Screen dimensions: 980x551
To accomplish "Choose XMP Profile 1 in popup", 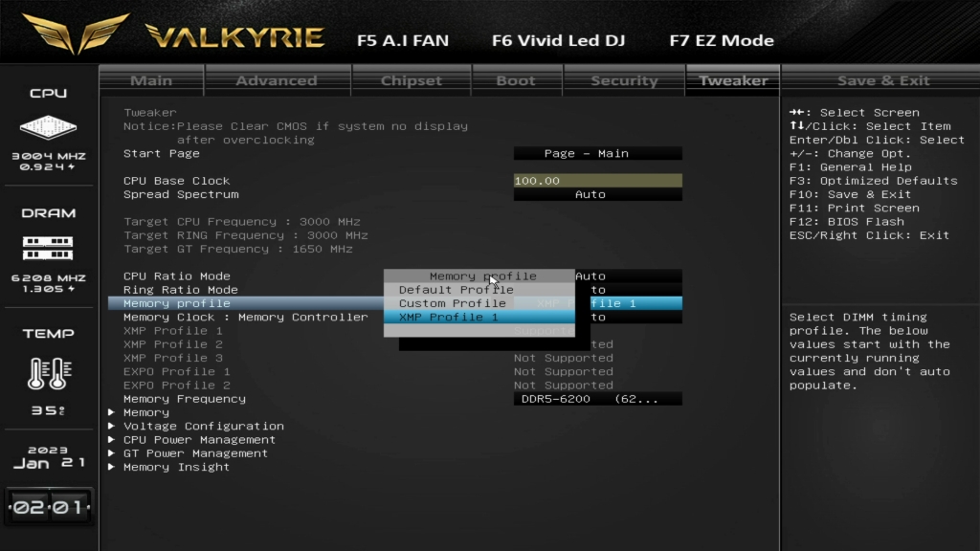I will coord(479,318).
